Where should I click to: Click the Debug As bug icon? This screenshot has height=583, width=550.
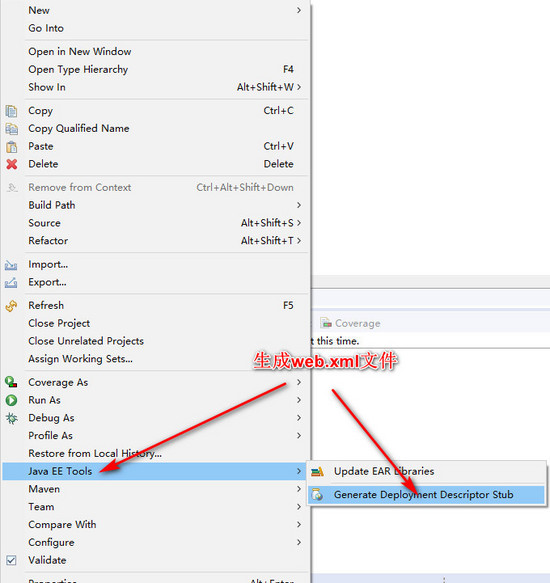coord(11,418)
